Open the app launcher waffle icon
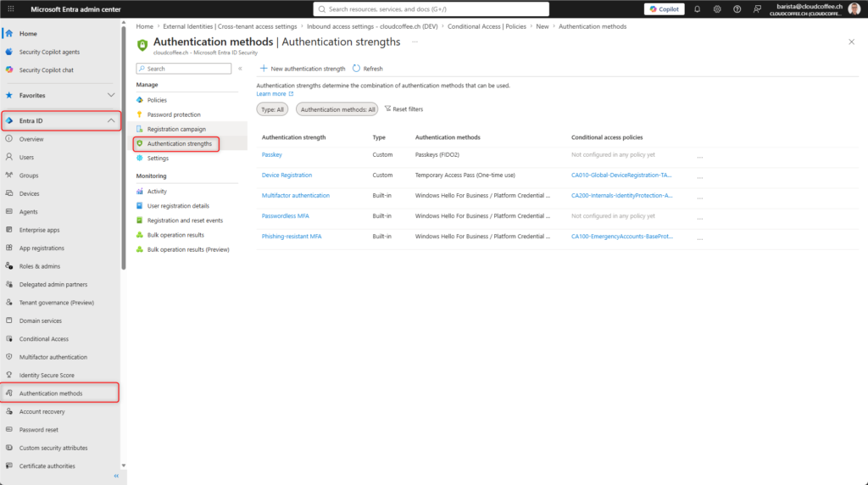 point(10,8)
